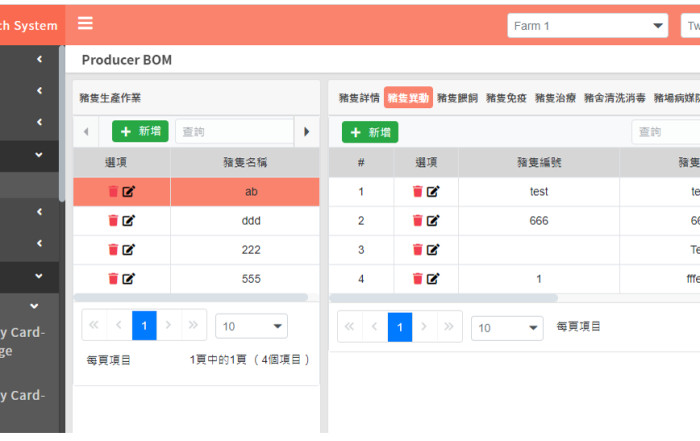Edit the '666' record in right table
The image size is (700, 441).
[433, 221]
